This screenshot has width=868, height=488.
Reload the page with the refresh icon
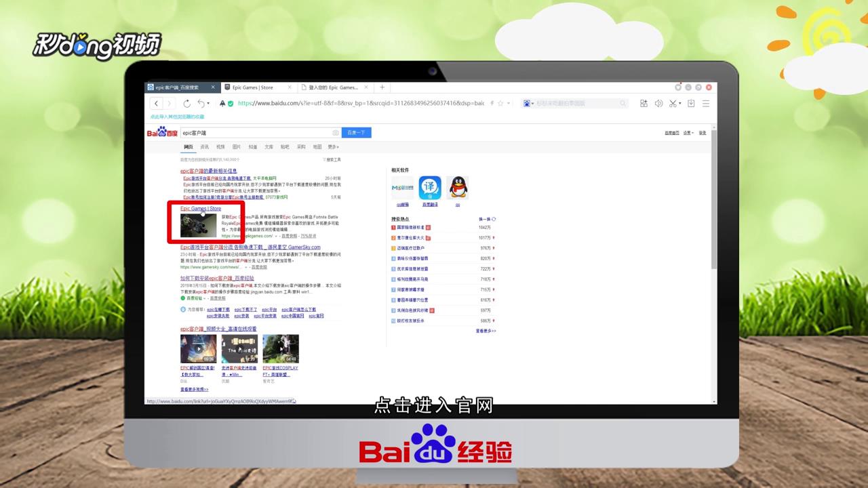tap(186, 104)
